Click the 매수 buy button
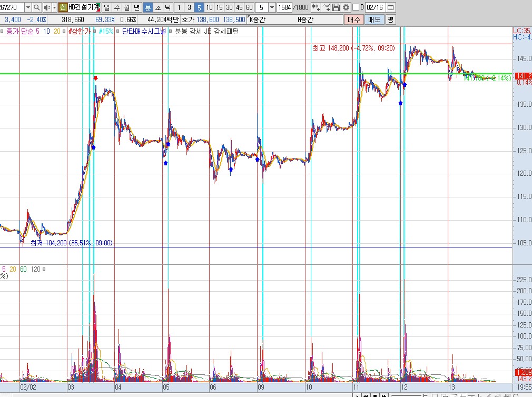 (353, 19)
